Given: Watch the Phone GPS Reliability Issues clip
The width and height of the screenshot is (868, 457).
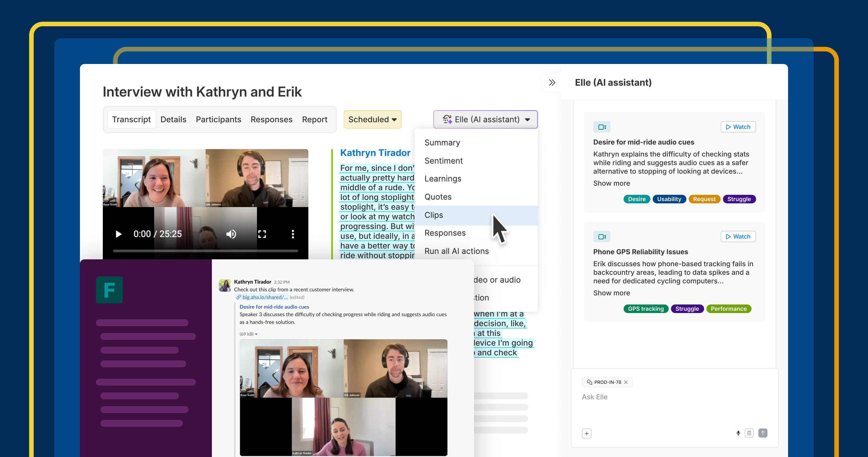Looking at the screenshot, I should [738, 236].
